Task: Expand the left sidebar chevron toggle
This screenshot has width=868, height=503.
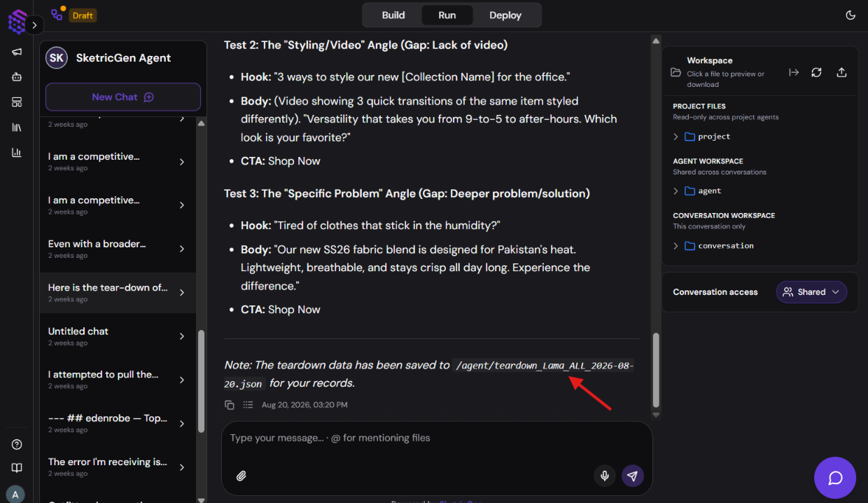Action: [34, 25]
